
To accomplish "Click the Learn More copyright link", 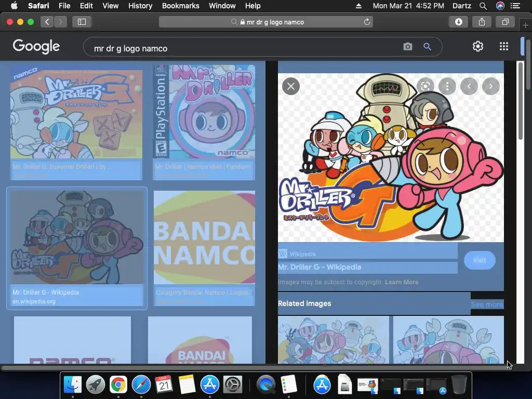I will click(402, 282).
